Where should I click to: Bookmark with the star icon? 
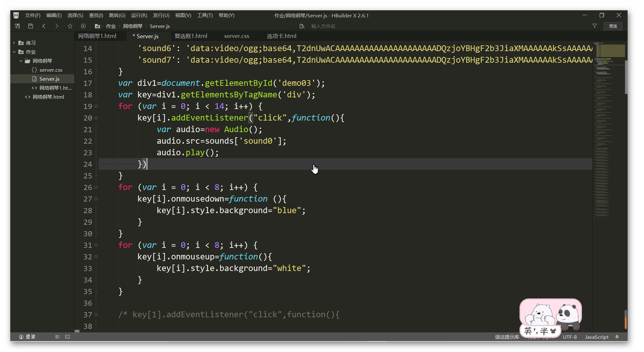70,26
